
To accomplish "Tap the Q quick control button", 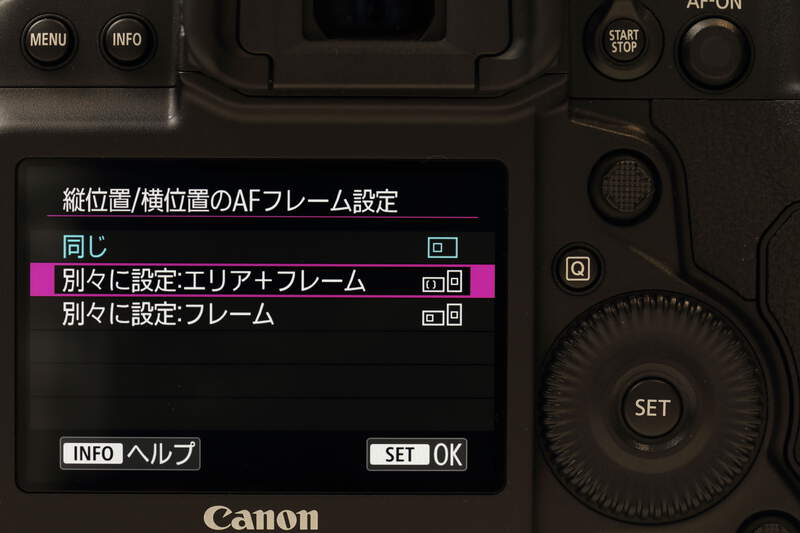I will pyautogui.click(x=578, y=269).
